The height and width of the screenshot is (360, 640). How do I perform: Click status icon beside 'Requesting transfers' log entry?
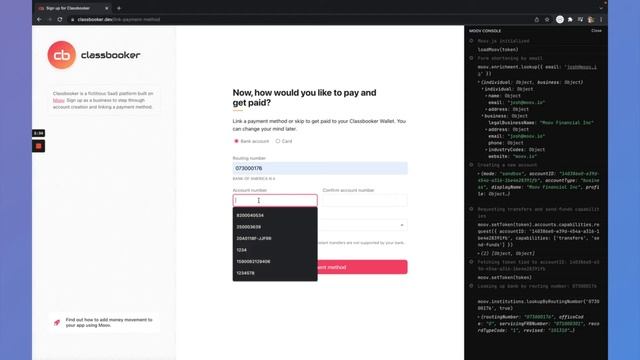(x=471, y=209)
